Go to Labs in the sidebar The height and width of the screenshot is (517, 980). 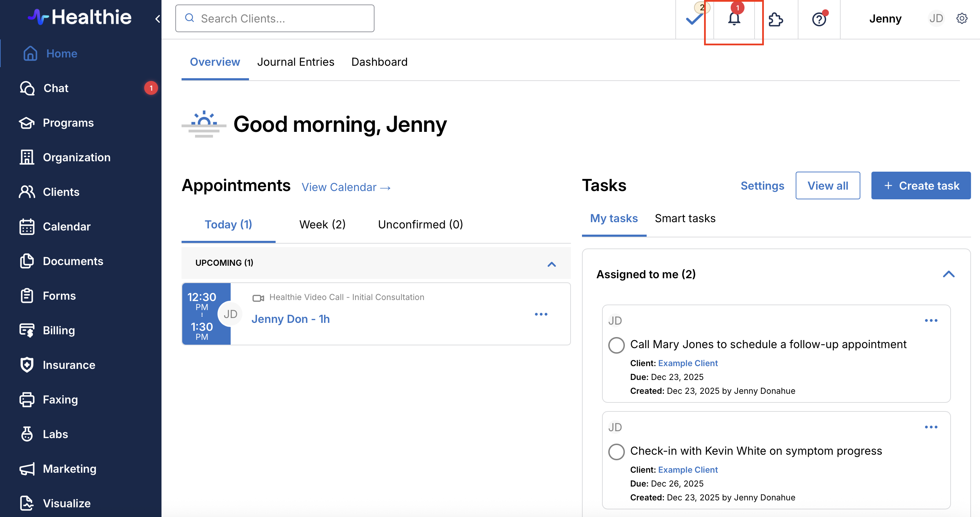55,434
